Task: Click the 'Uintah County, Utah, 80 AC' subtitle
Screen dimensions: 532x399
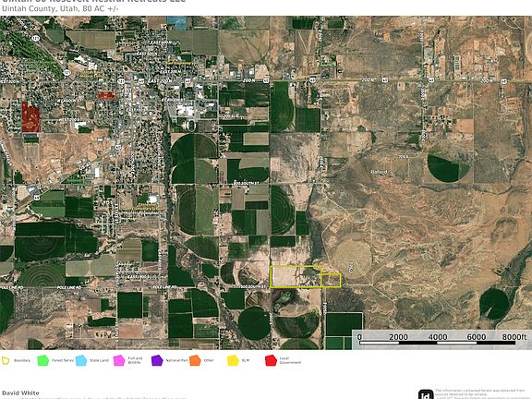Action: coord(60,9)
